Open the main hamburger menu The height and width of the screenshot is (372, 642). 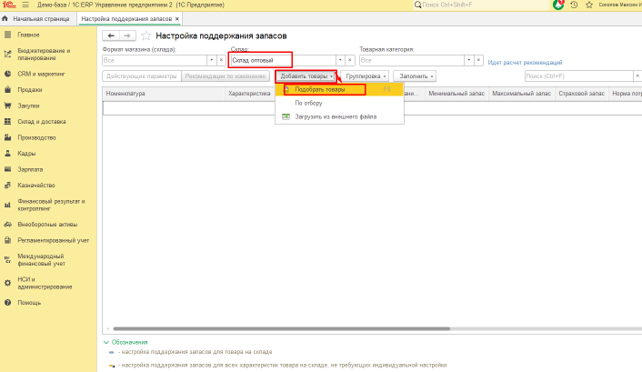(x=25, y=5)
